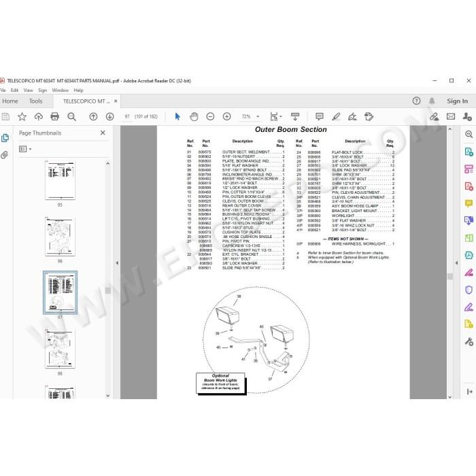Select the TELESCOPICO MT document tab

86,101
